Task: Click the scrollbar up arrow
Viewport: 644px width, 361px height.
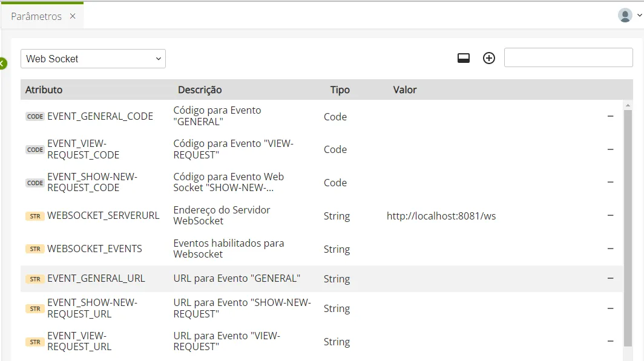Action: click(628, 105)
